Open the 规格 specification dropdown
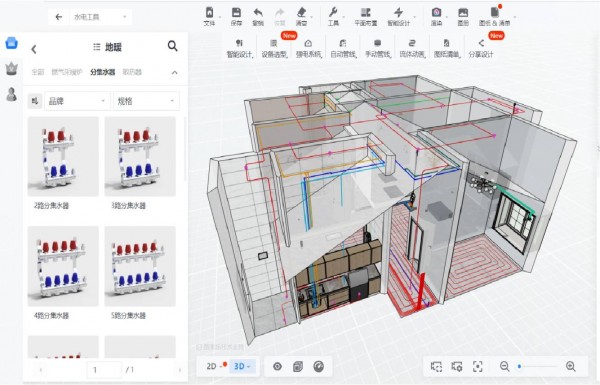This screenshot has height=385, width=600. [x=146, y=101]
